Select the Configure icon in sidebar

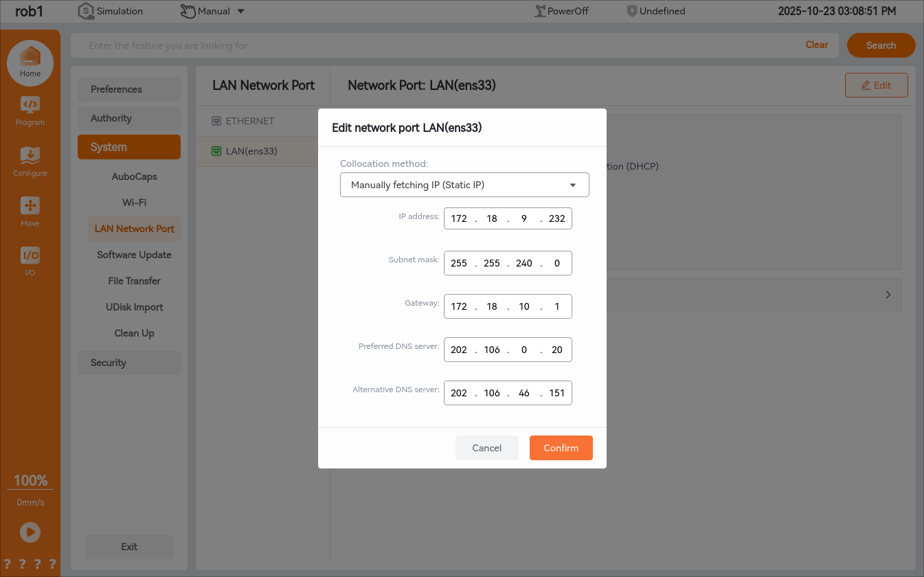tap(30, 155)
